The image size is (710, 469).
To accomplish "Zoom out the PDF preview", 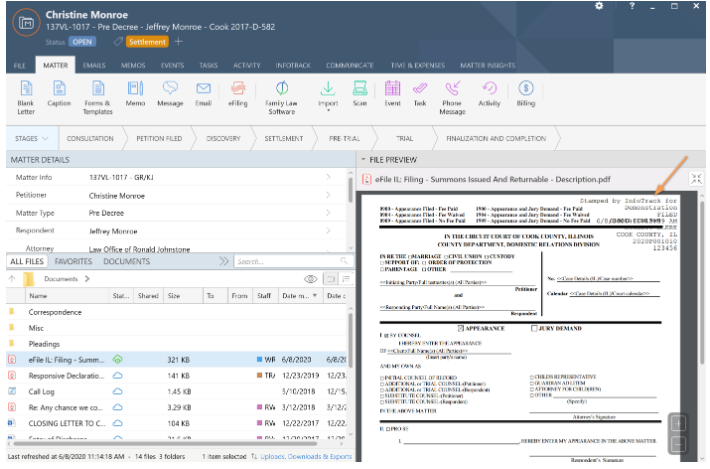I will coord(678,444).
